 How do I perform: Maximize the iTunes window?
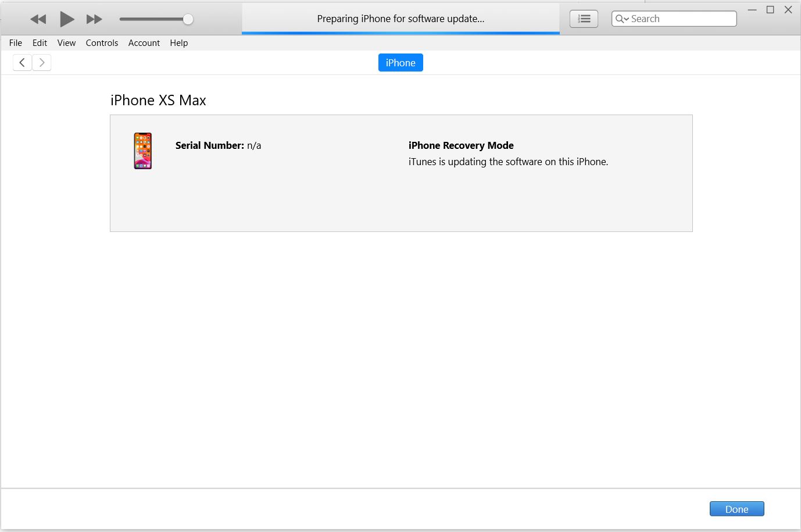tap(770, 10)
